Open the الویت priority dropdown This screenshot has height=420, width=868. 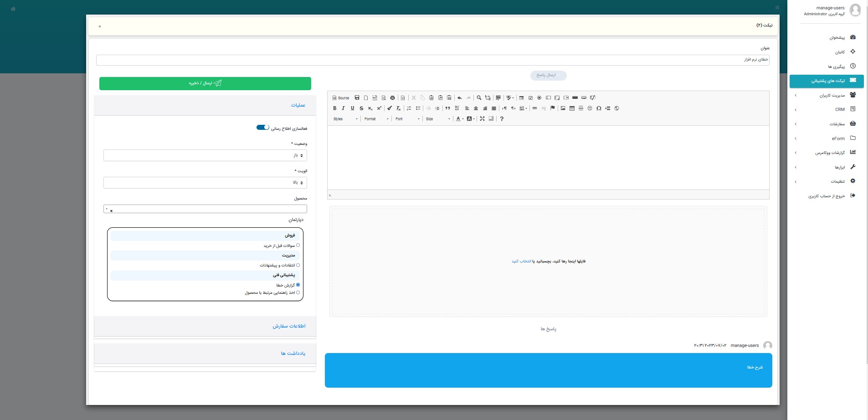(x=205, y=183)
